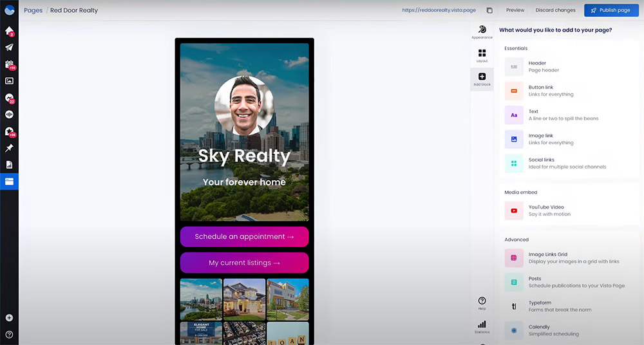Open the Appearance panel
The height and width of the screenshot is (345, 644).
tap(482, 32)
